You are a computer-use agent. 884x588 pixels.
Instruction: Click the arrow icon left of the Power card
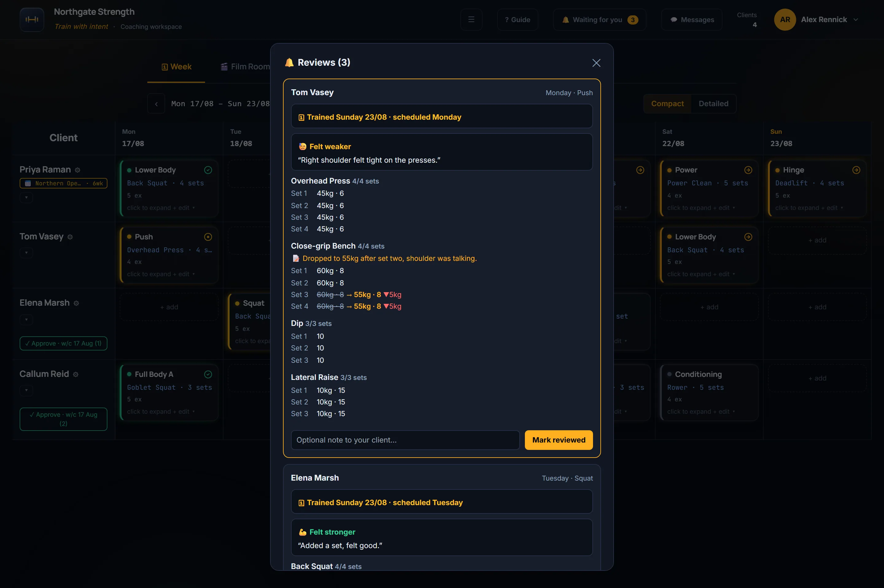point(640,170)
